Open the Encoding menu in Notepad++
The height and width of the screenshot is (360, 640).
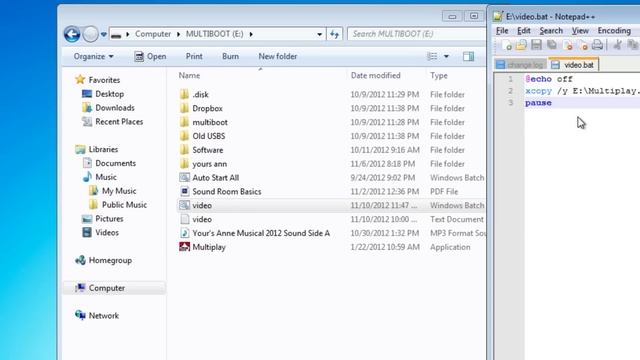click(x=614, y=31)
